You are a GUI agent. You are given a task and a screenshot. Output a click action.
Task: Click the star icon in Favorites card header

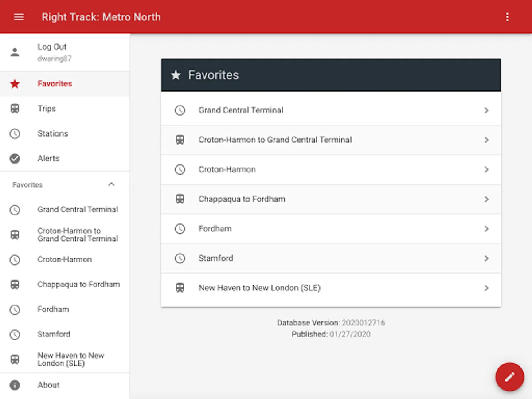click(x=176, y=75)
